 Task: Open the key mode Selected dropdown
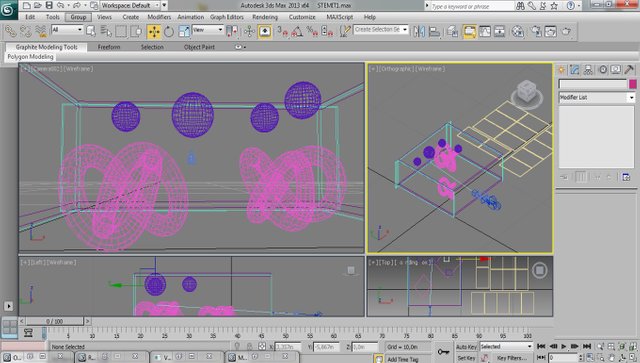(x=506, y=346)
